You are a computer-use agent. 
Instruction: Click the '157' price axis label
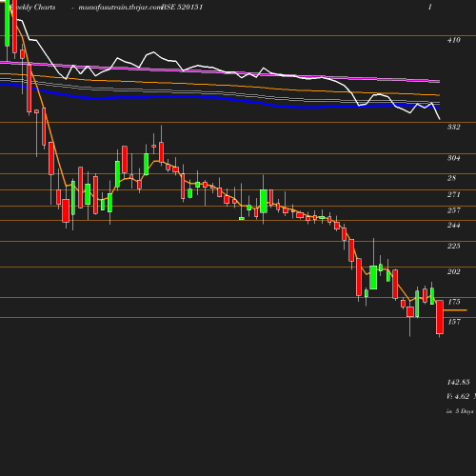coord(454,322)
